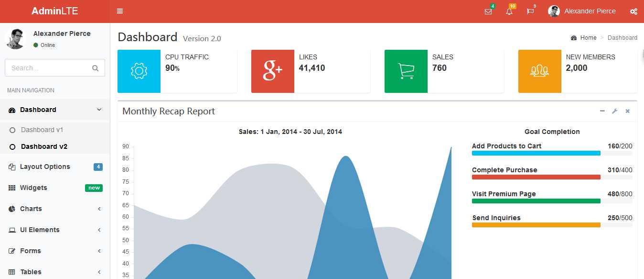Image resolution: width=644 pixels, height=279 pixels.
Task: Click the Likes value 41,410
Action: pyautogui.click(x=312, y=68)
